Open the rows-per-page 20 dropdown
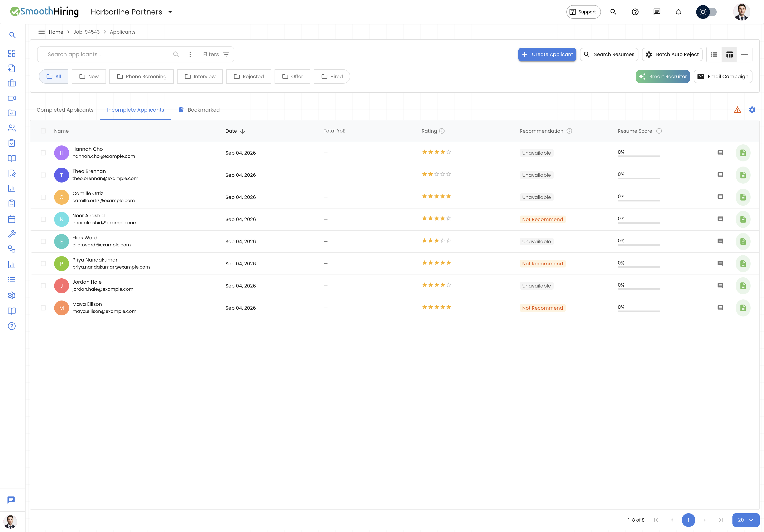764x532 pixels. pos(746,520)
